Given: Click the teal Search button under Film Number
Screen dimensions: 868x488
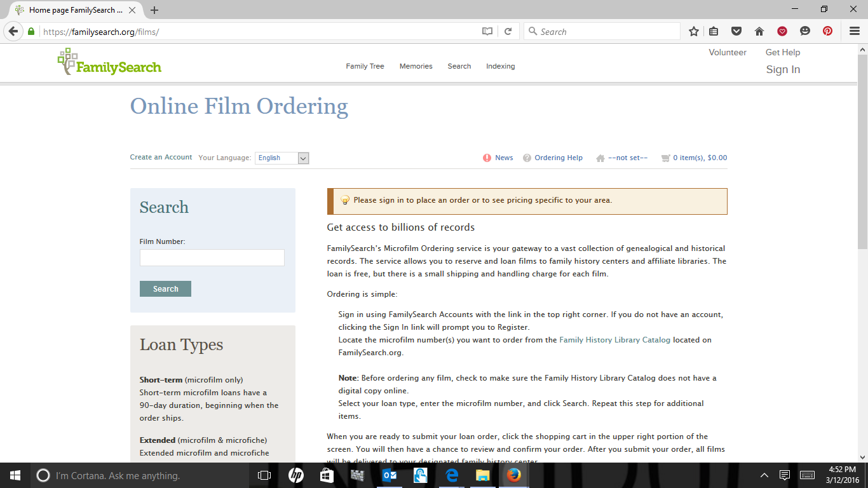Looking at the screenshot, I should (165, 289).
